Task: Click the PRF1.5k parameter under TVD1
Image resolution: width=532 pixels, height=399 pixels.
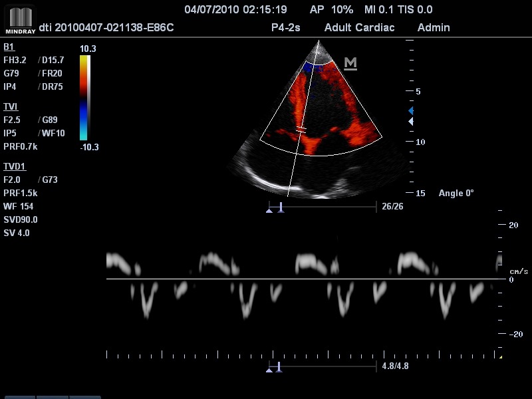Action: tap(21, 193)
